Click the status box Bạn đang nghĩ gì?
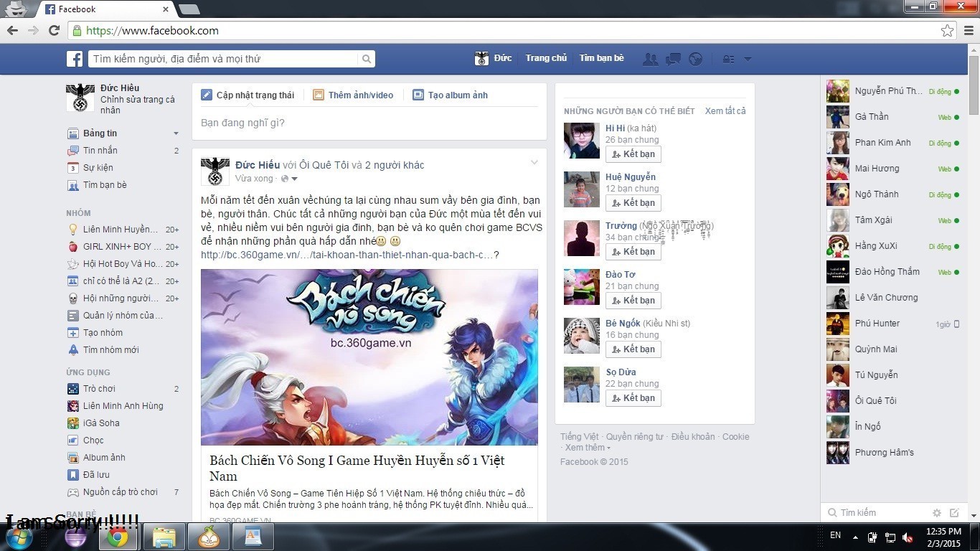This screenshot has width=980, height=551. click(369, 123)
